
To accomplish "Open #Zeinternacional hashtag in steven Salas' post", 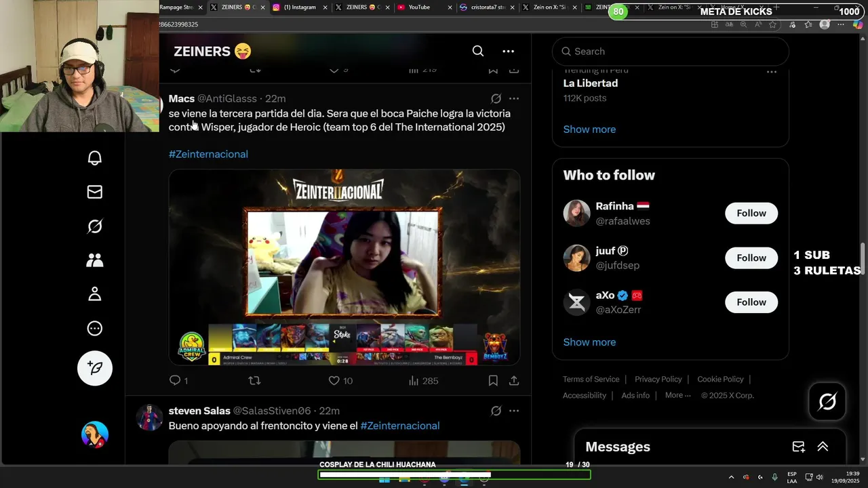I will (x=400, y=426).
